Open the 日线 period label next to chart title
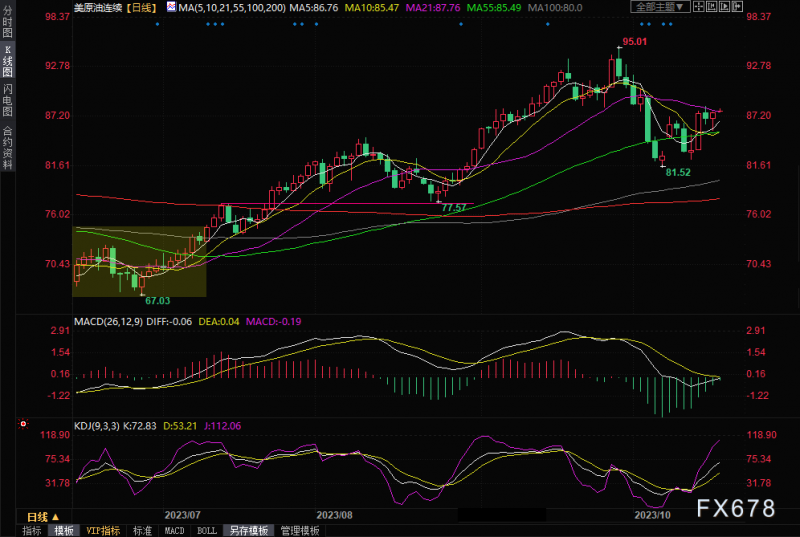This screenshot has height=537, width=800. point(142,8)
